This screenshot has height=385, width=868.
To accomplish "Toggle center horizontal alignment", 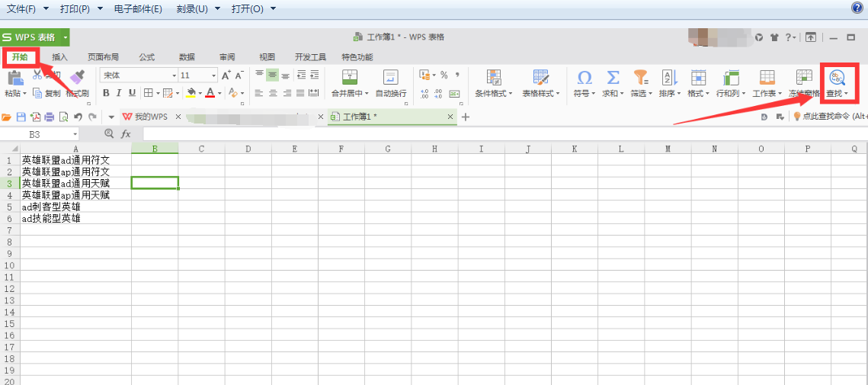I will [x=272, y=93].
